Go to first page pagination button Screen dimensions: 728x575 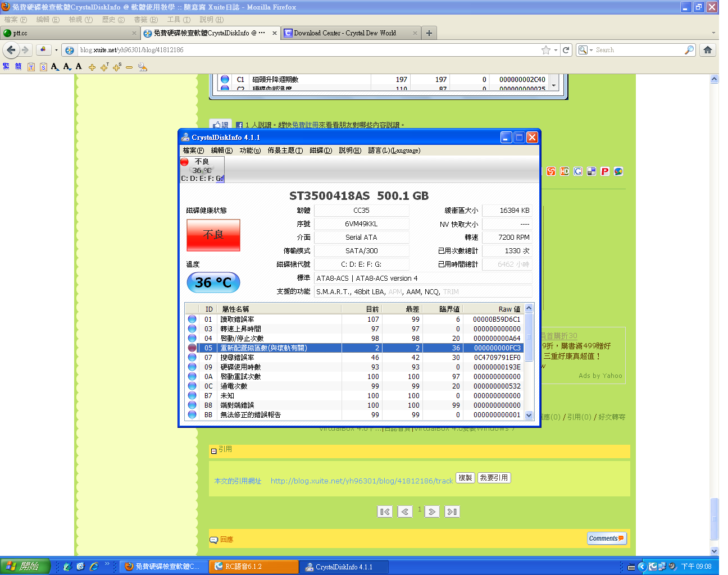[x=385, y=512]
